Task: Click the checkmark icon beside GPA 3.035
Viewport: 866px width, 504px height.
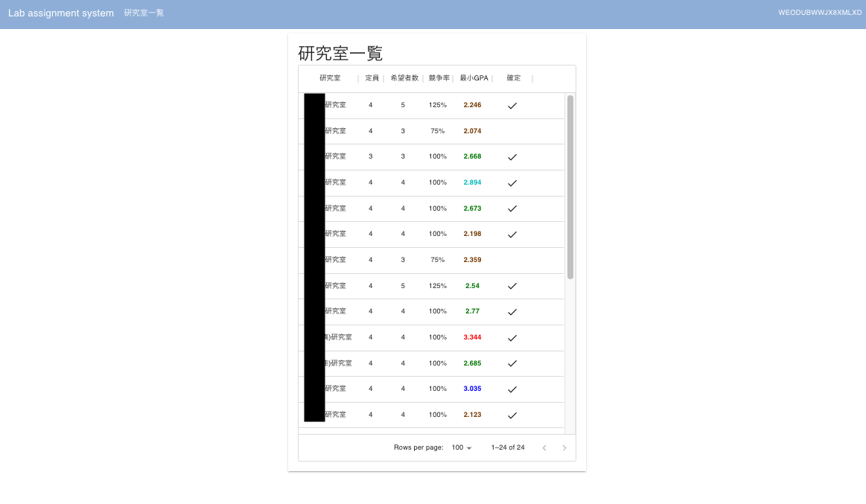Action: (512, 389)
